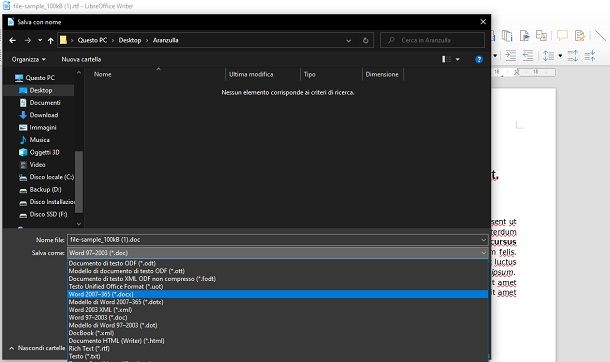610x362 pixels.
Task: Click Writer's insert comment speech-bubble icon
Action: coord(562,36)
